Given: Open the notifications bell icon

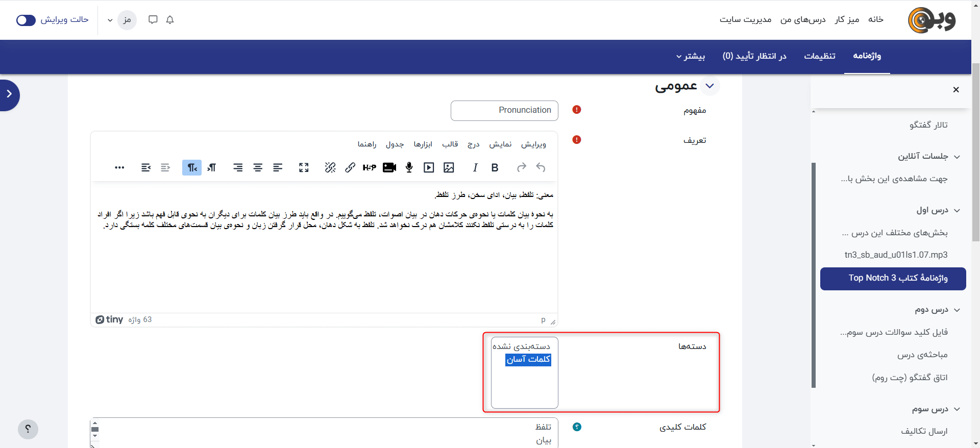Looking at the screenshot, I should [x=170, y=20].
